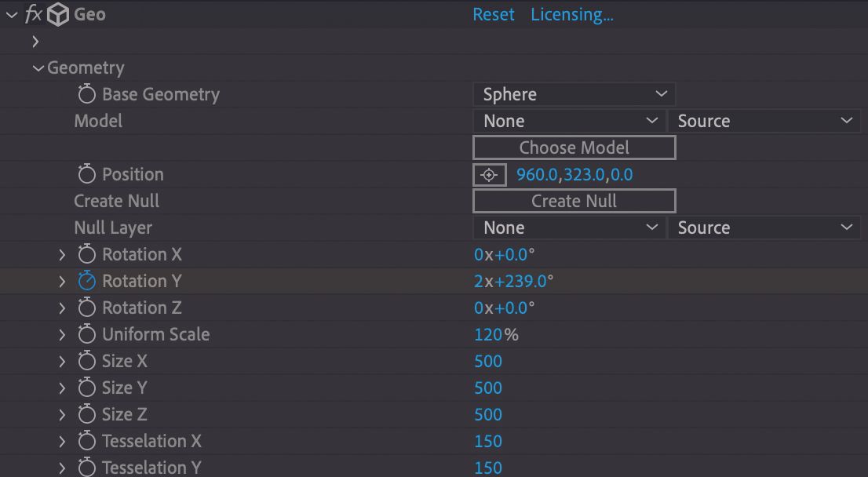Open the Model None dropdown
The width and height of the screenshot is (868, 477).
pyautogui.click(x=569, y=120)
